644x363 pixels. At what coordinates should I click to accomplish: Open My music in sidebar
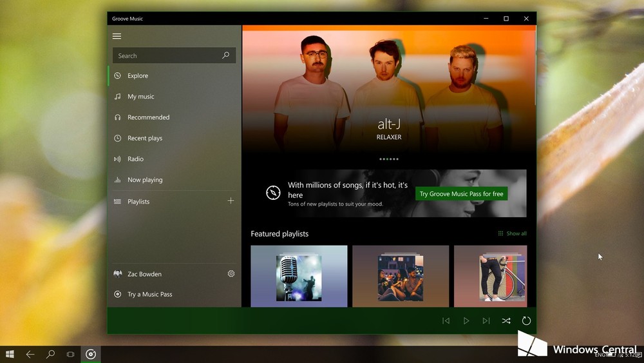140,97
